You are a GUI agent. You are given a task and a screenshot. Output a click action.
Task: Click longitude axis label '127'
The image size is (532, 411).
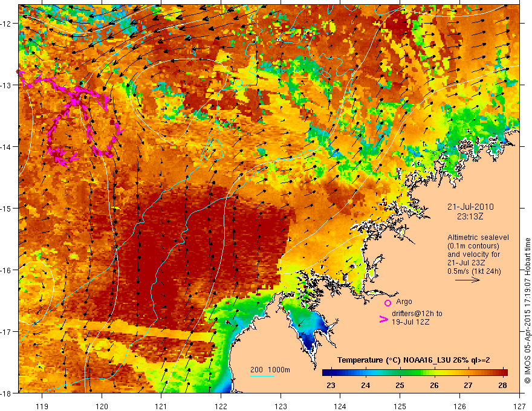(519, 406)
